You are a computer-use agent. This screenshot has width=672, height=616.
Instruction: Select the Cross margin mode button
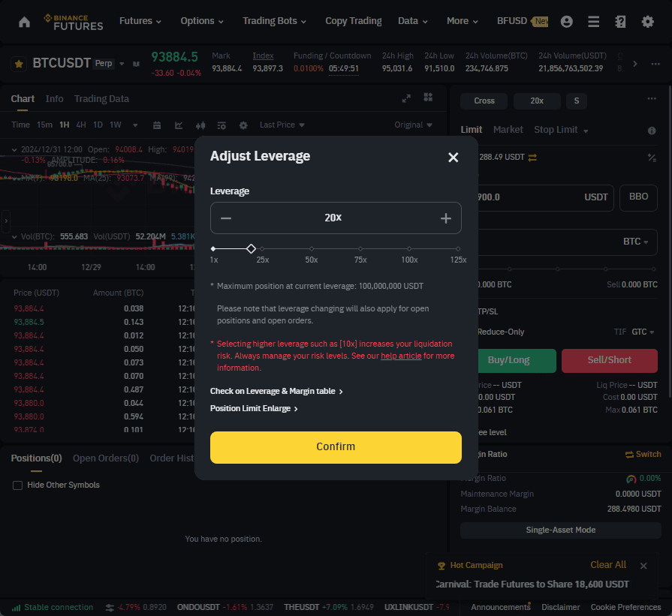point(484,101)
